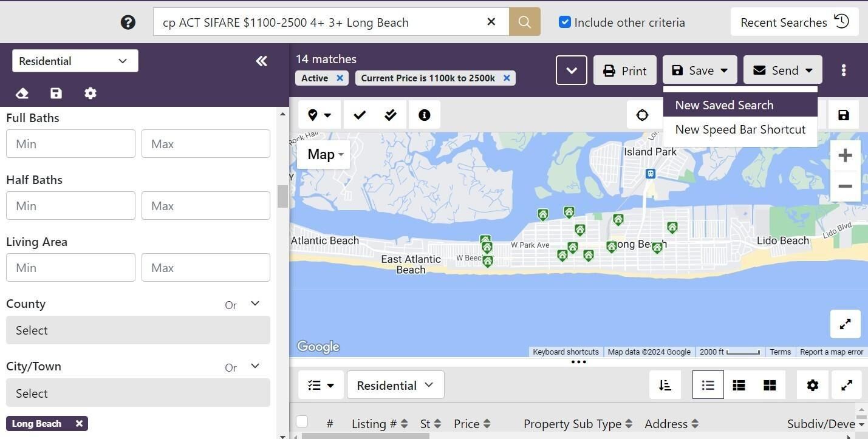Click the Print button
The image size is (868, 439).
[624, 70]
